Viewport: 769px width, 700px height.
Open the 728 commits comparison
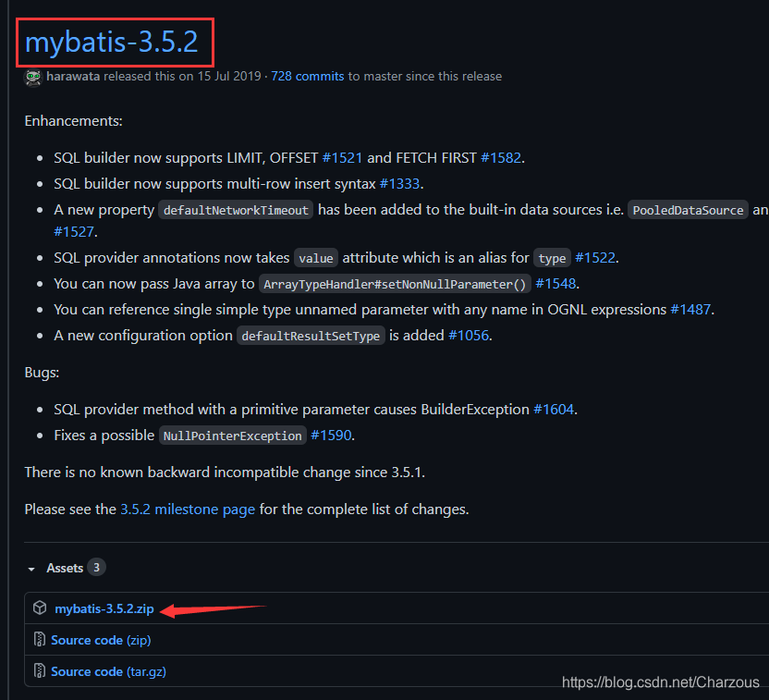[x=308, y=77]
